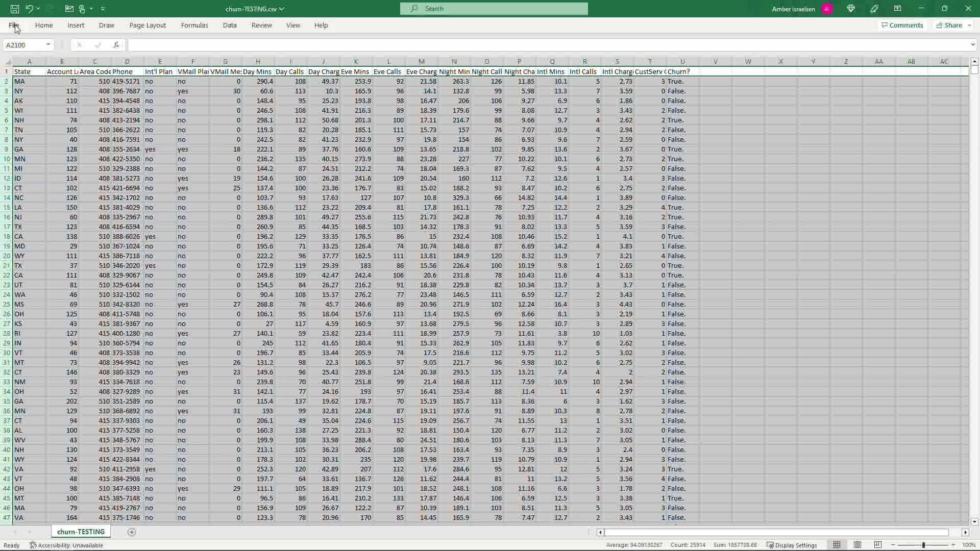Expand the formula bar chevron
The height and width of the screenshot is (551, 980).
click(972, 45)
